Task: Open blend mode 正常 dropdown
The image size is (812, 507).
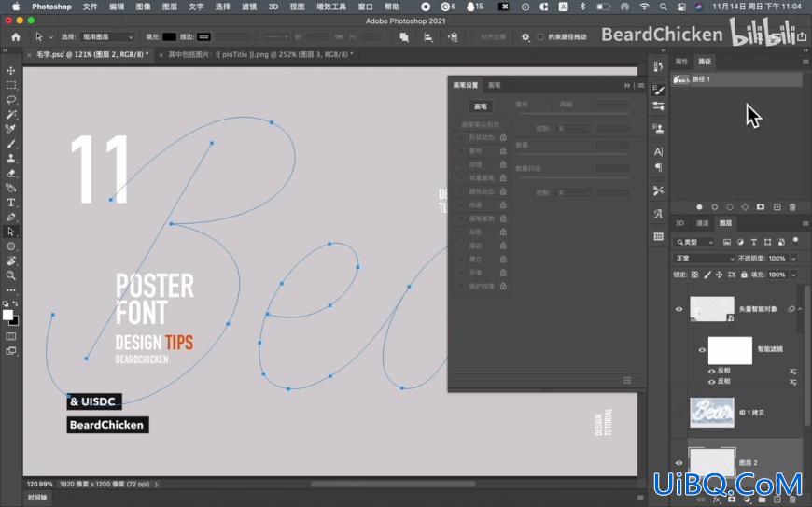Action: [x=704, y=259]
